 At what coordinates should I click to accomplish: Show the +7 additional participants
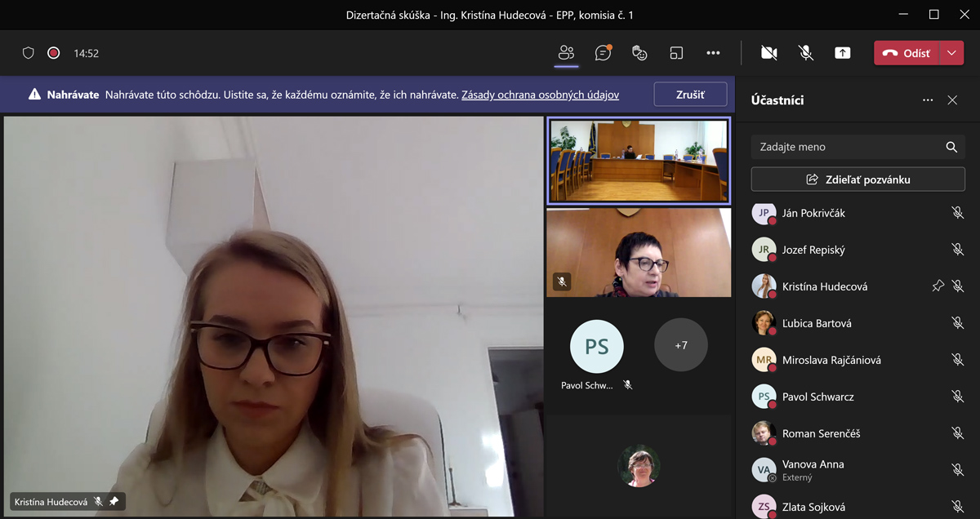pos(681,346)
